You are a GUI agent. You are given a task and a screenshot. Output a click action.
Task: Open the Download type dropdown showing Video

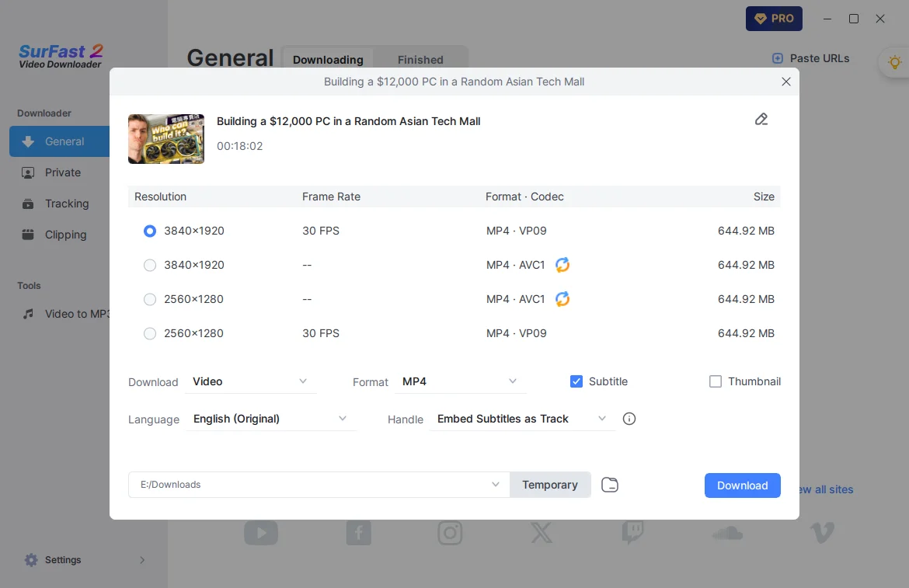[250, 381]
